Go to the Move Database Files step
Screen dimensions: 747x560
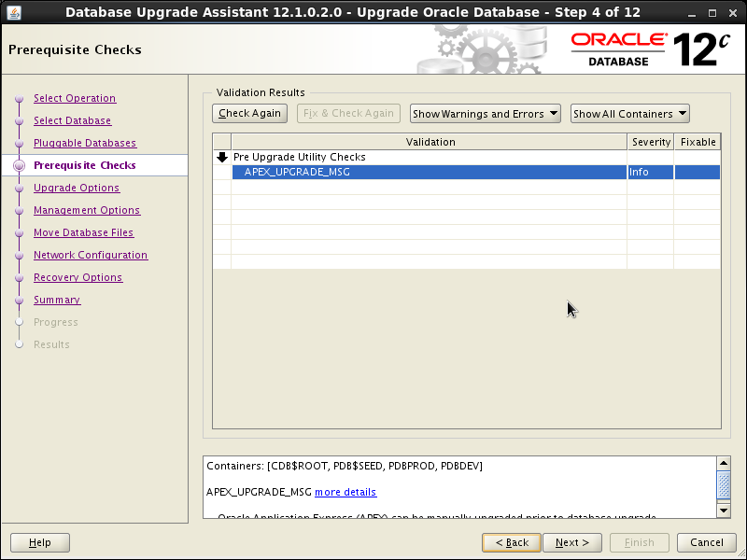pos(83,232)
